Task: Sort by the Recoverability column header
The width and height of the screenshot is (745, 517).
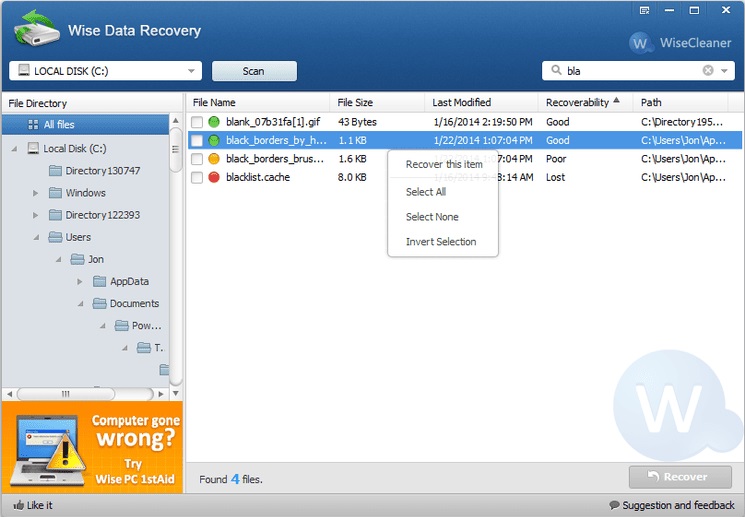Action: tap(577, 102)
